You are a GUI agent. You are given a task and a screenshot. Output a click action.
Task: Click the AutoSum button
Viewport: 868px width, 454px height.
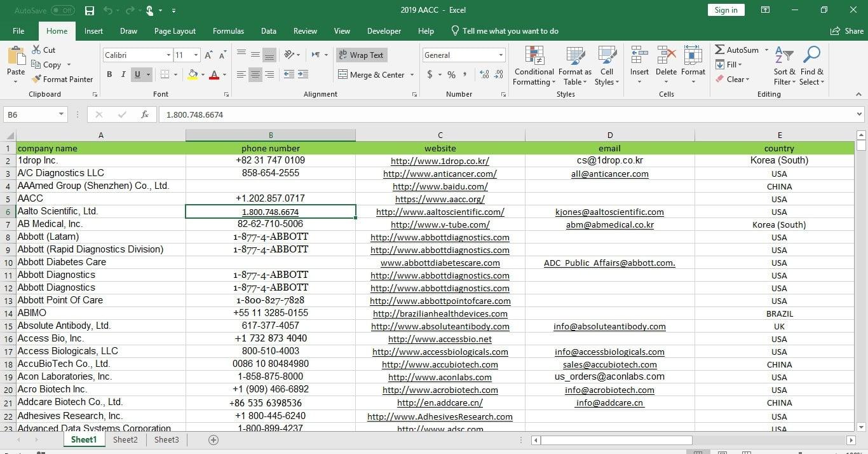point(739,50)
